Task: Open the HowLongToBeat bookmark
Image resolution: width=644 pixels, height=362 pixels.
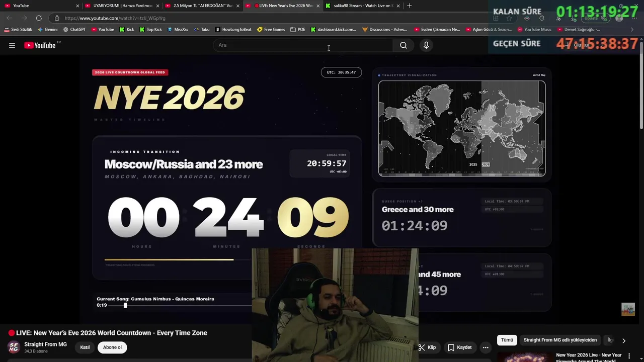Action: pyautogui.click(x=233, y=30)
